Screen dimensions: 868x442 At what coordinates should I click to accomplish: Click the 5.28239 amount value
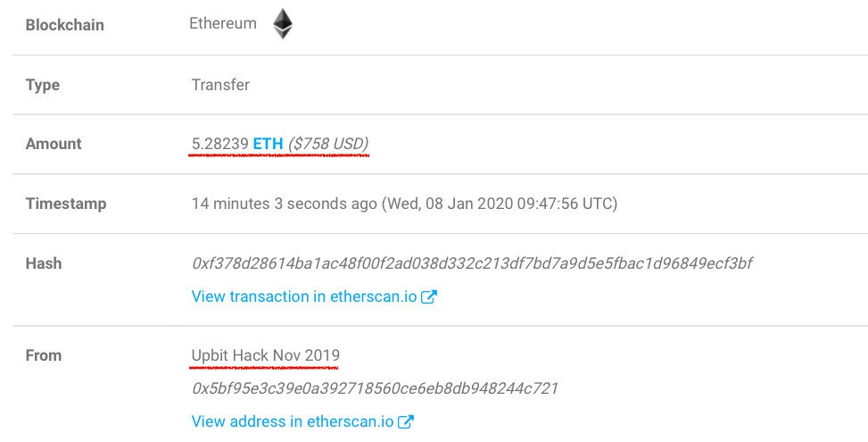click(219, 143)
